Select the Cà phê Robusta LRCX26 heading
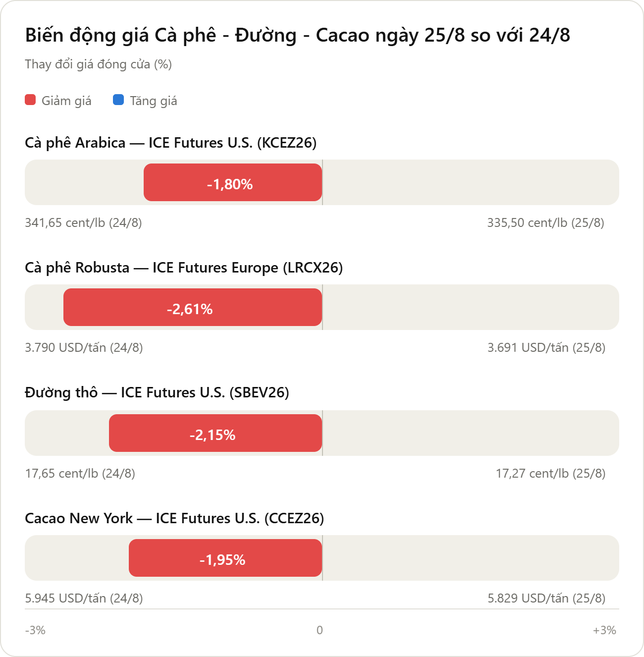The height and width of the screenshot is (657, 644). pyautogui.click(x=184, y=268)
